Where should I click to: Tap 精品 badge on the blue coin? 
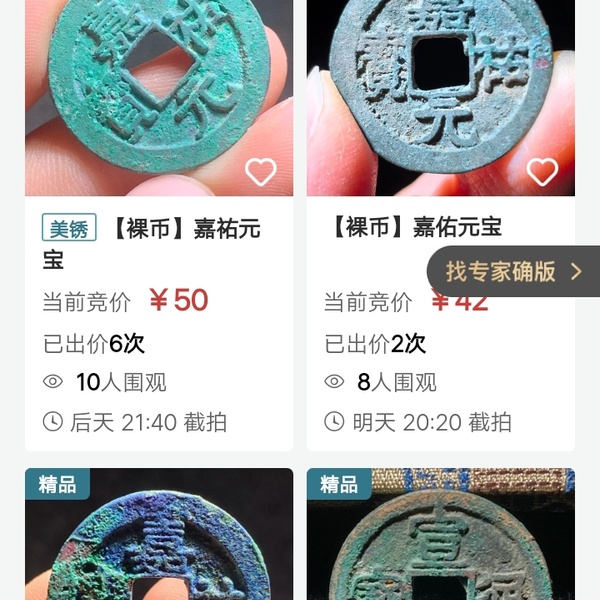(57, 484)
